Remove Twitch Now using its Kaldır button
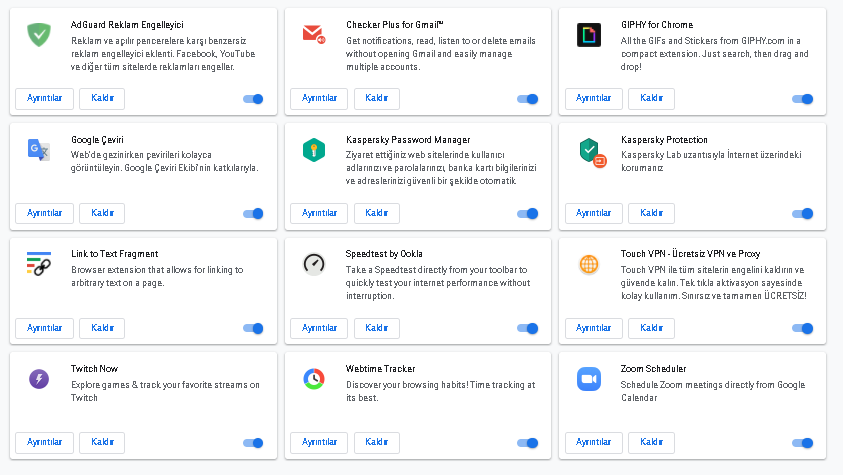 (102, 442)
